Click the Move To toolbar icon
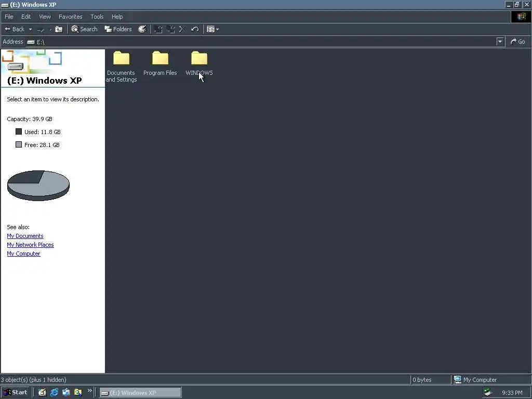Image resolution: width=532 pixels, height=399 pixels. (158, 29)
